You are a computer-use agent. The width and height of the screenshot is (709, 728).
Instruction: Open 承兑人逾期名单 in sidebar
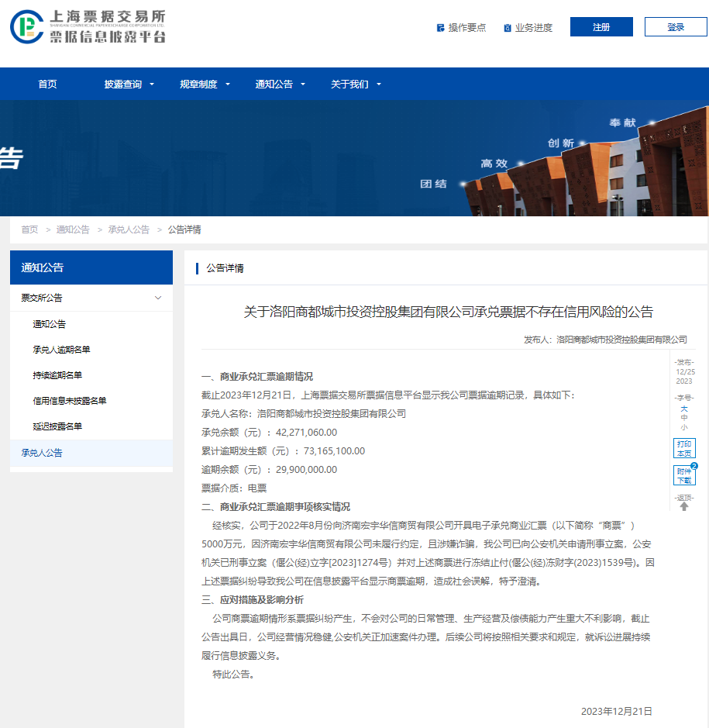[x=61, y=350]
